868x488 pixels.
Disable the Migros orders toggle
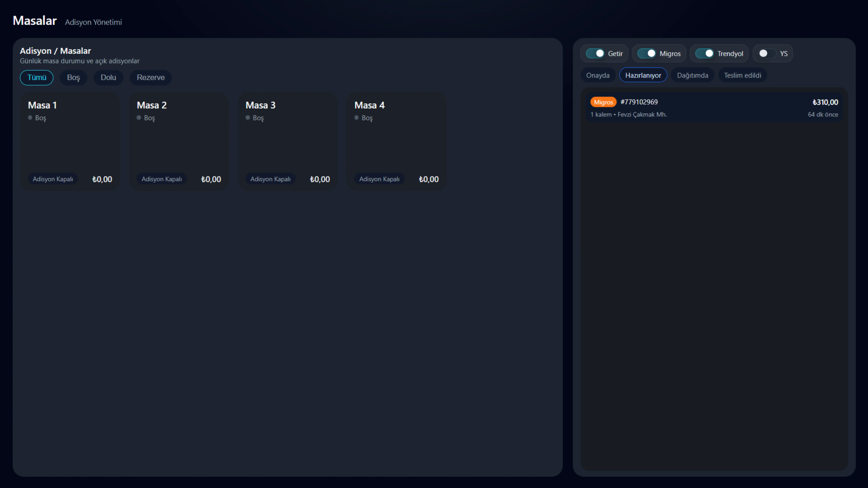pyautogui.click(x=647, y=53)
